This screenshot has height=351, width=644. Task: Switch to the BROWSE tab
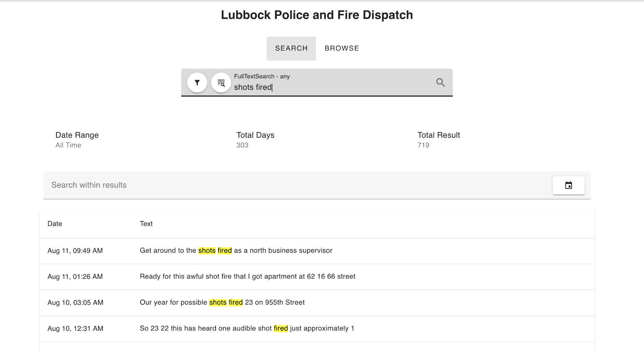point(341,48)
